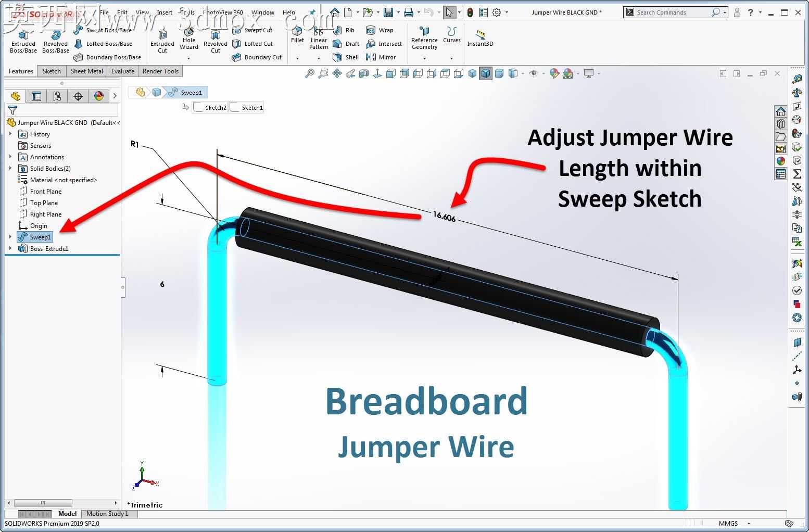Image resolution: width=809 pixels, height=532 pixels.
Task: Click the Linear Pattern tool
Action: (x=319, y=38)
